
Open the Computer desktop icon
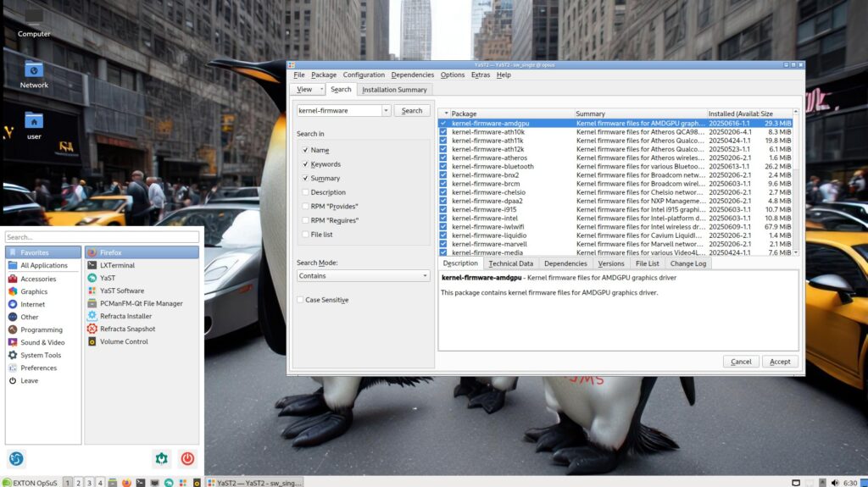pos(34,22)
